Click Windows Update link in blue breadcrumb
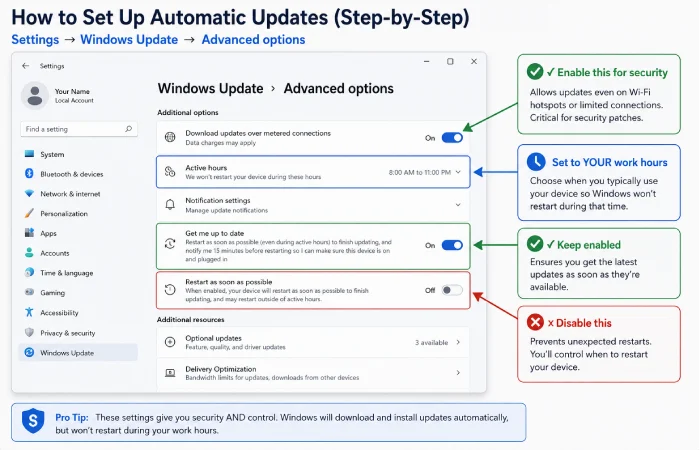 click(129, 40)
